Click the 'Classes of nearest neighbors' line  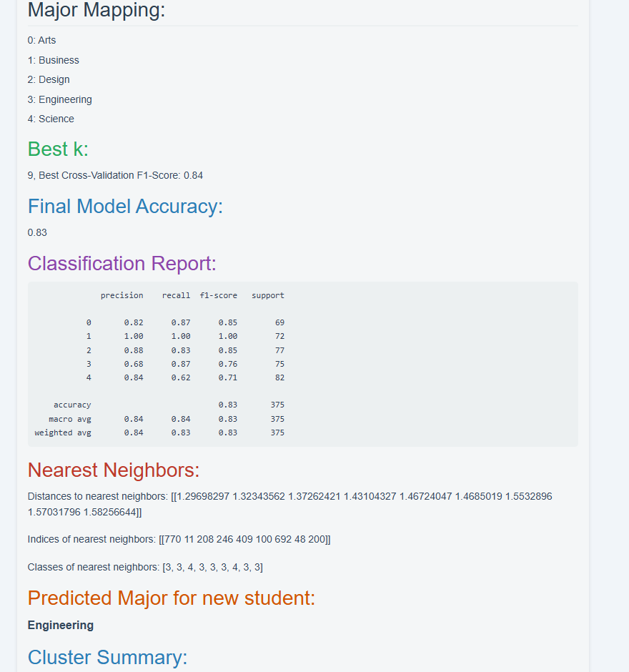(145, 567)
